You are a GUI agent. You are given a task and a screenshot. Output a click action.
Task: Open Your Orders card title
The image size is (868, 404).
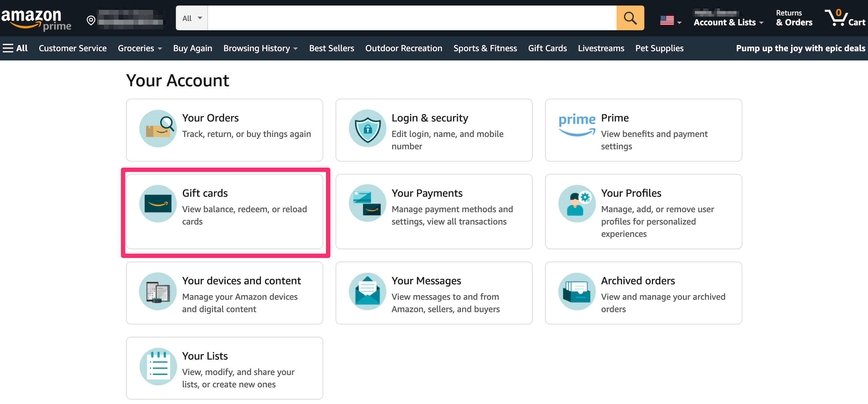(210, 118)
